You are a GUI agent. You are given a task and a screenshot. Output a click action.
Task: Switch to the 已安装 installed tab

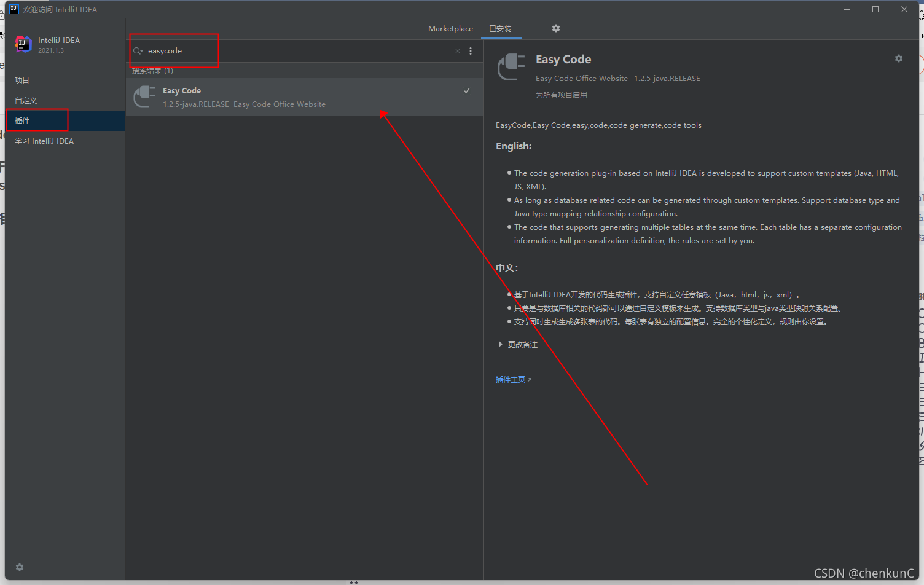click(x=500, y=29)
